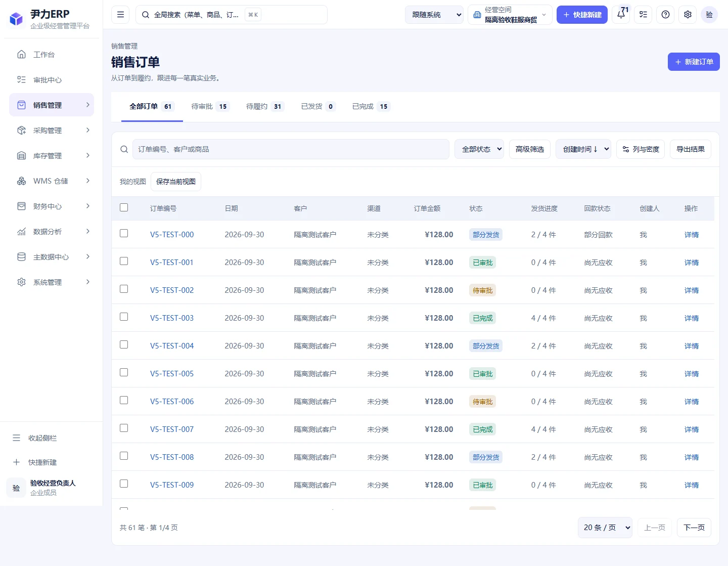Image resolution: width=728 pixels, height=566 pixels.
Task: Switch to the 待履约 tab
Action: coord(265,106)
